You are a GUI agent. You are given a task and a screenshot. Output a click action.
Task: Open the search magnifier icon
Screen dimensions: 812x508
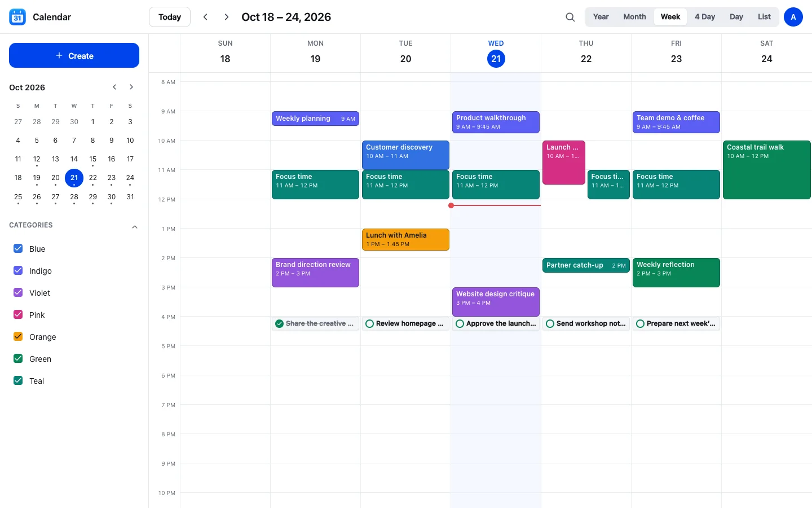pyautogui.click(x=570, y=17)
